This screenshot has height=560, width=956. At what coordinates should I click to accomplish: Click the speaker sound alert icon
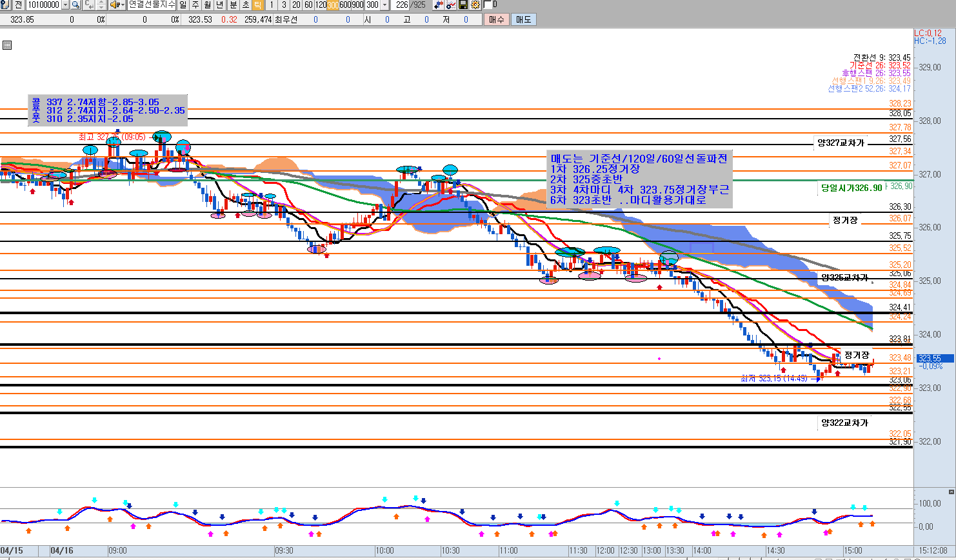point(114,5)
